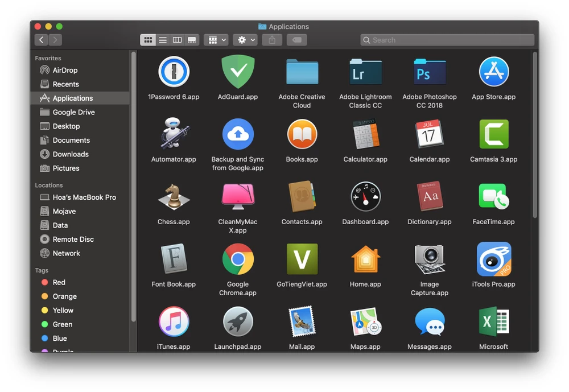Click the Google Chrome app icon
Screen dimensions: 569x392
(238, 259)
